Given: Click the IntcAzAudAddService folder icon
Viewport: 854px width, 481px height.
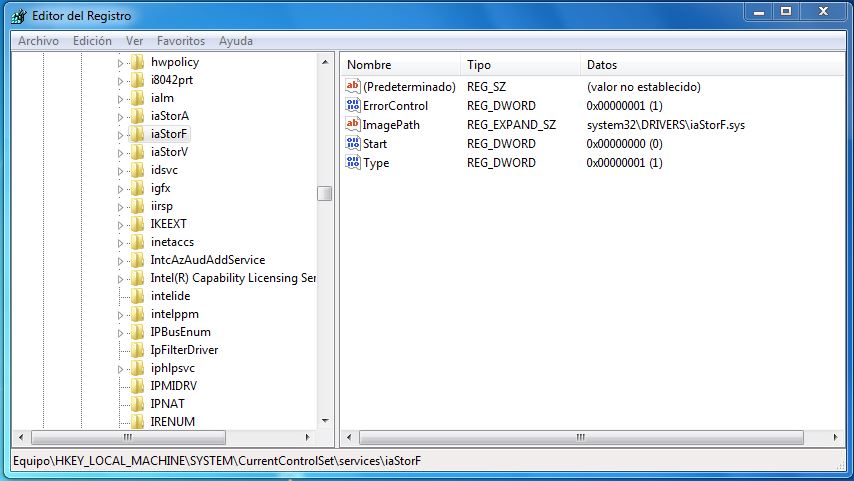Looking at the screenshot, I should point(137,260).
